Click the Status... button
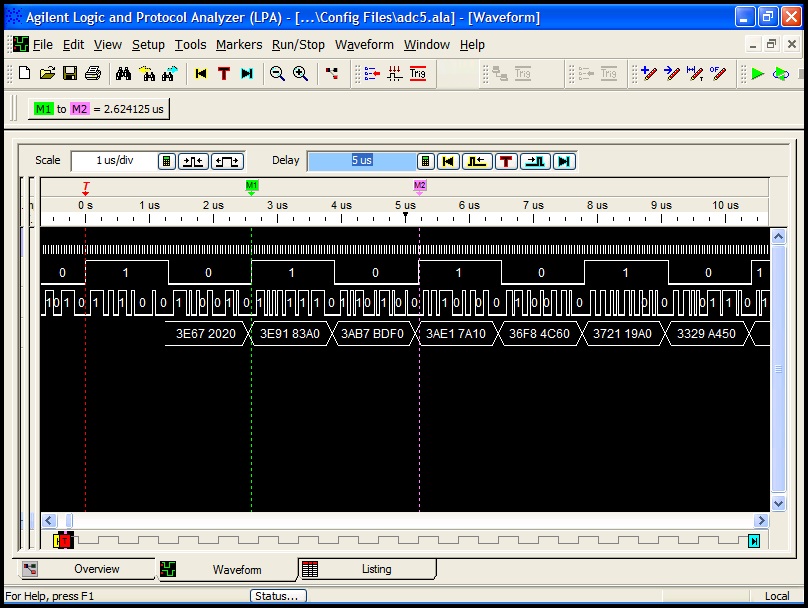Viewport: 808px width, 608px height. tap(278, 596)
